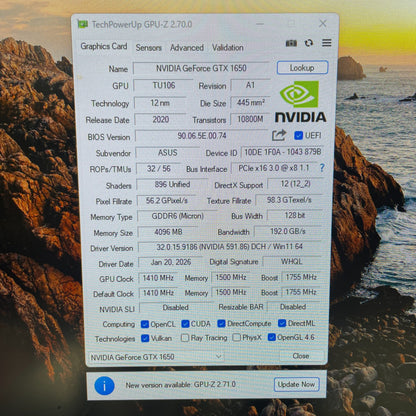Toggle the PhysX checkbox
Image resolution: width=416 pixels, height=416 pixels.
point(236,337)
